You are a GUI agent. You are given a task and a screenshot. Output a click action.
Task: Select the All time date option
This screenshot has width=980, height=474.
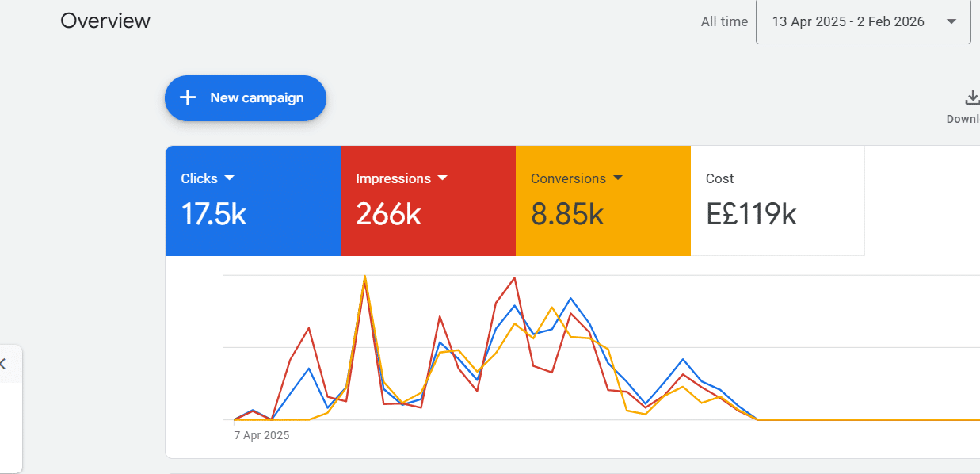click(723, 22)
